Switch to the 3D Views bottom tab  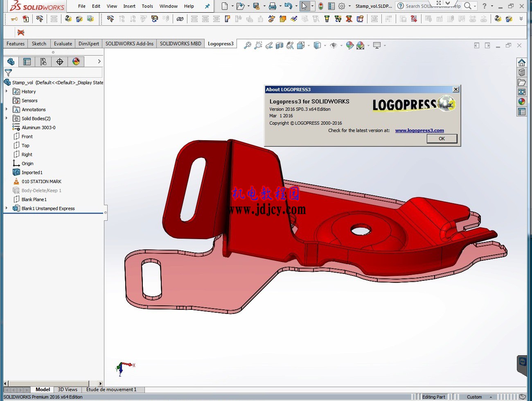(x=68, y=390)
